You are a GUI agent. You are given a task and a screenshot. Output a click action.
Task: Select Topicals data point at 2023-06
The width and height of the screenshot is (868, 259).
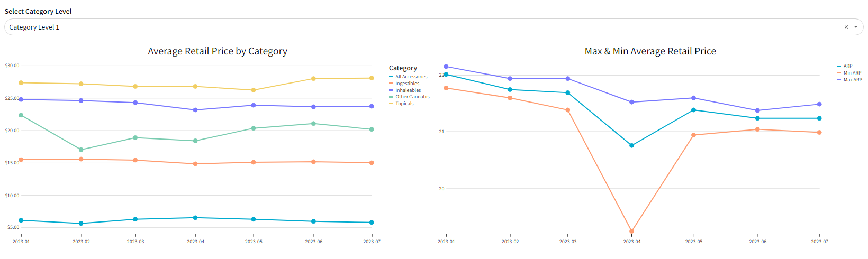pos(313,79)
